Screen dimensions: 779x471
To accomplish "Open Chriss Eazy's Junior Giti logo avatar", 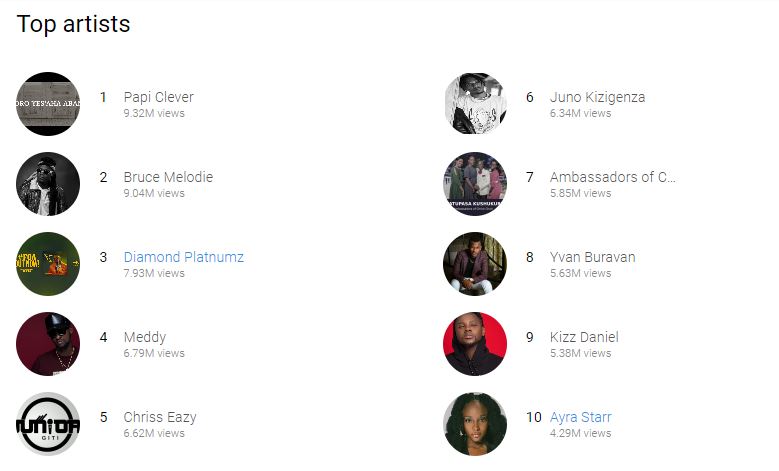I will click(48, 424).
